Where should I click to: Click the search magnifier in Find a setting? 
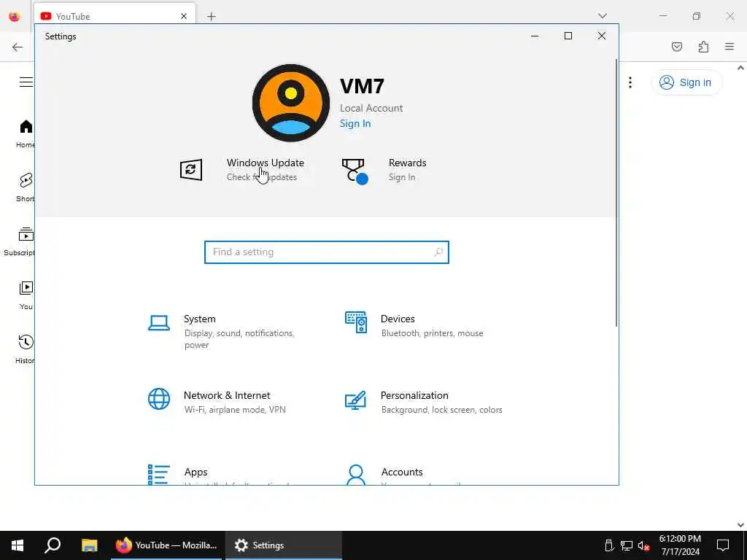[x=438, y=252]
